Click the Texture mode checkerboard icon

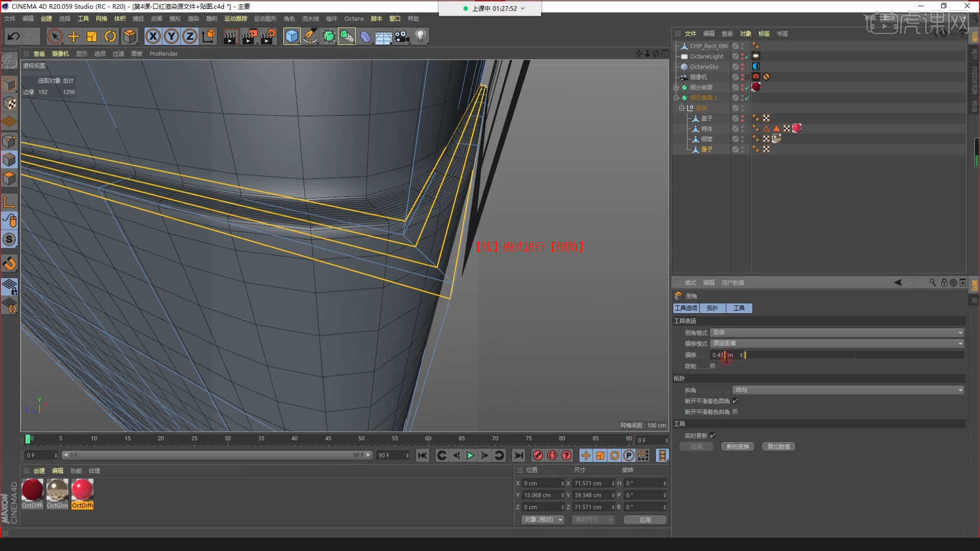click(9, 103)
